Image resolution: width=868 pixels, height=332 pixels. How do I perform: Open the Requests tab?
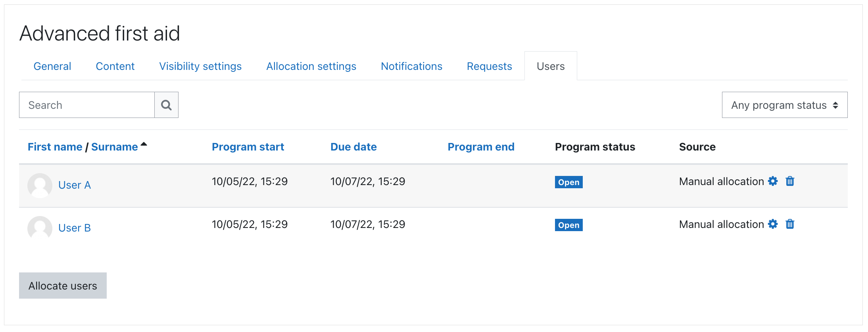489,66
